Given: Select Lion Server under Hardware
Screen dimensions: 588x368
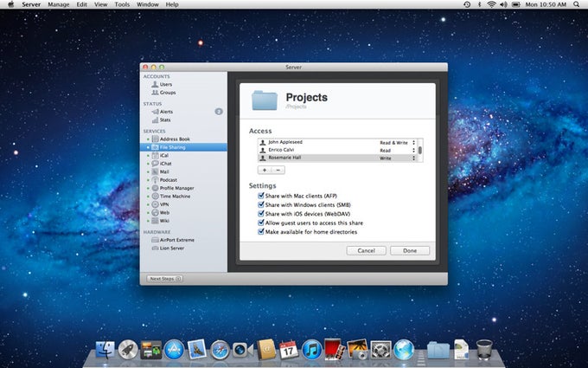Looking at the screenshot, I should point(168,249).
